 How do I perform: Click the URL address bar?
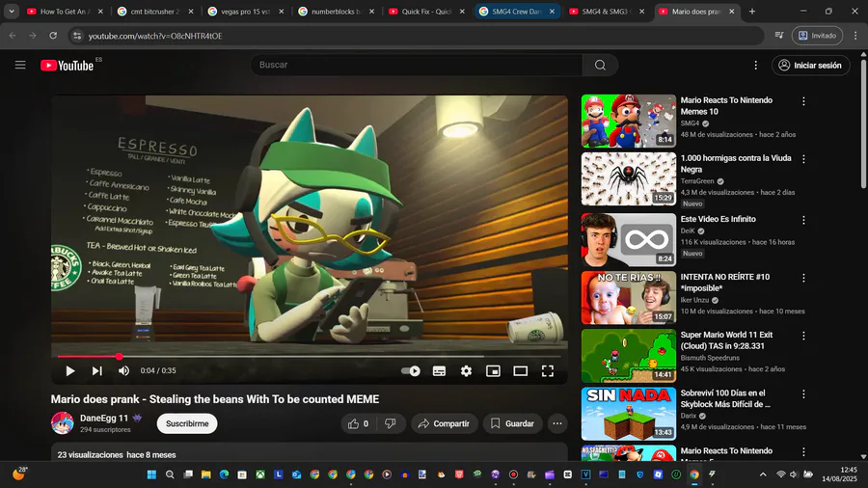coord(417,36)
